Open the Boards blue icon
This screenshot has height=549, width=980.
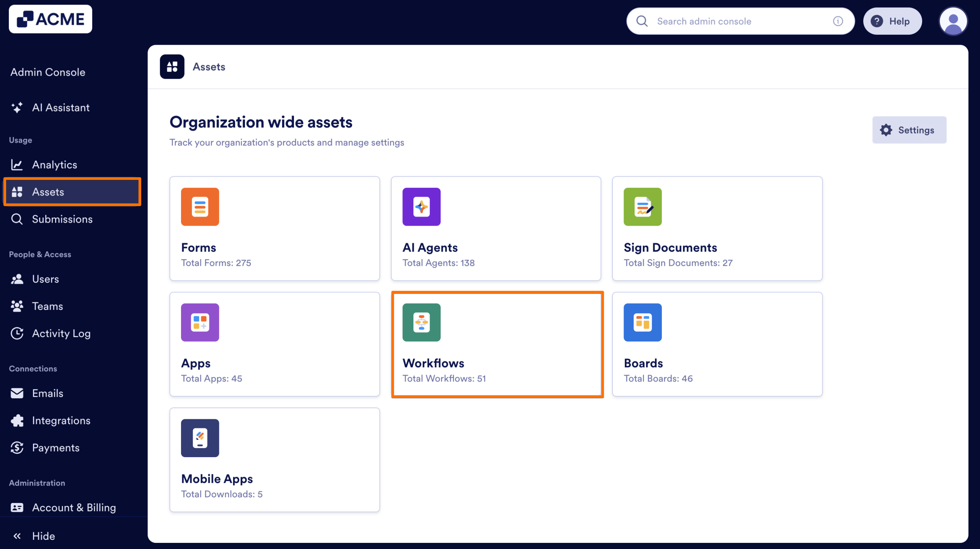coord(642,322)
